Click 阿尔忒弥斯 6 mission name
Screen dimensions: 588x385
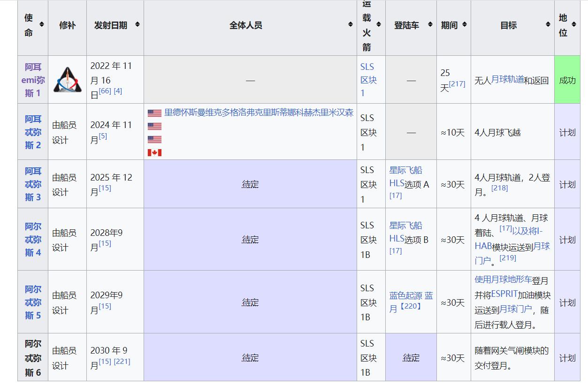pyautogui.click(x=33, y=358)
